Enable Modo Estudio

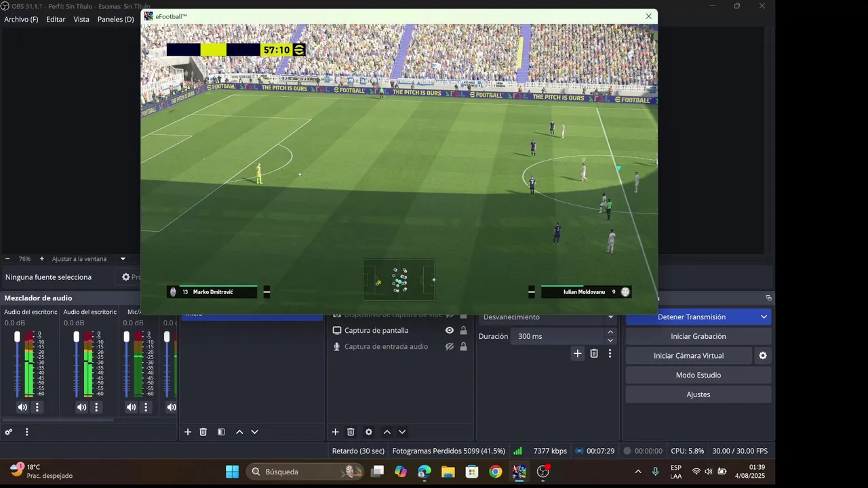(698, 375)
